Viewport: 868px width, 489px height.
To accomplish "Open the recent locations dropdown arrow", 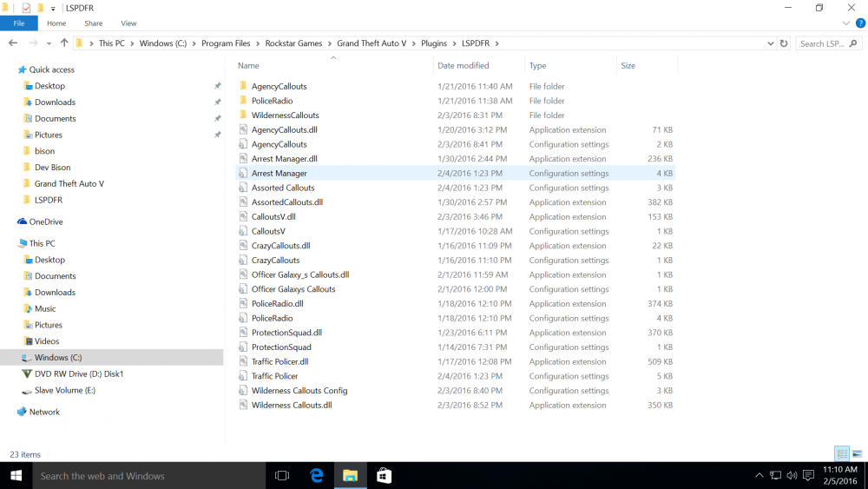I will click(x=49, y=43).
